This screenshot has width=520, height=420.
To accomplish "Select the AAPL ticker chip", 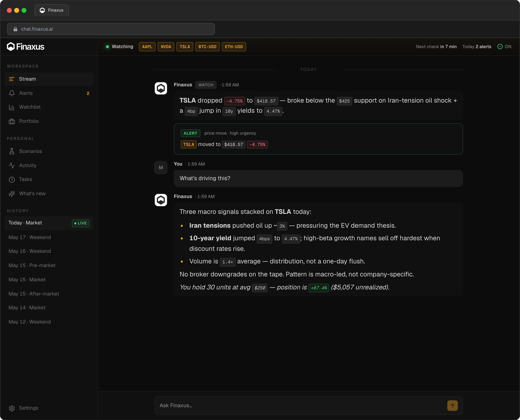I will click(x=147, y=47).
